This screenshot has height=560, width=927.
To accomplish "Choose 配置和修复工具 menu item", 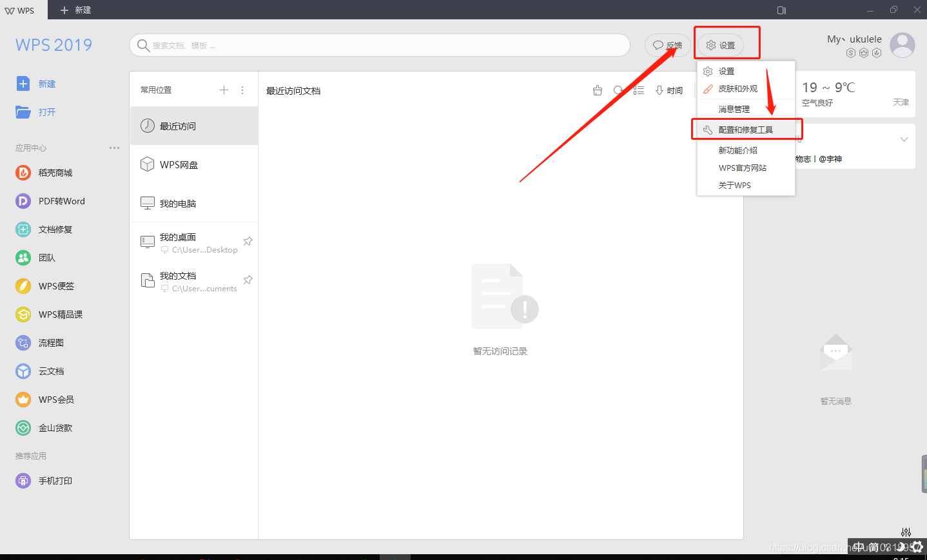I will click(x=746, y=130).
